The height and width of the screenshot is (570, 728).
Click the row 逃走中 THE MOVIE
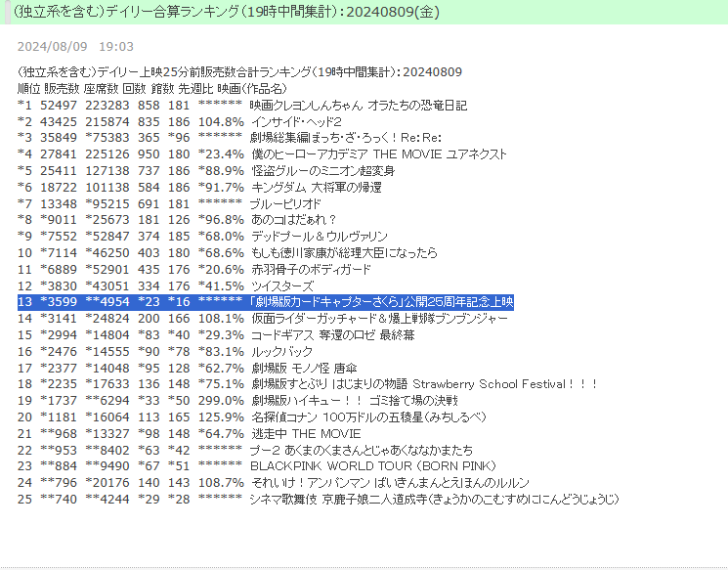[x=189, y=433]
